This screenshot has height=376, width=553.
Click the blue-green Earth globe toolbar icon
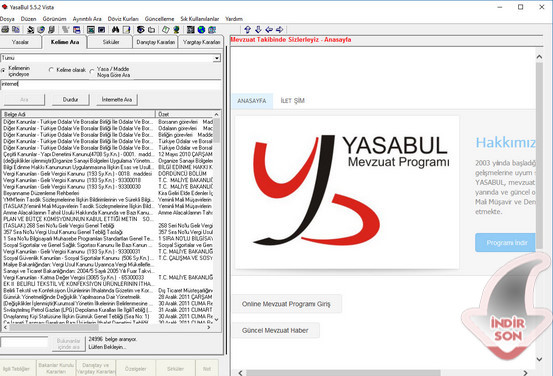pyautogui.click(x=201, y=30)
